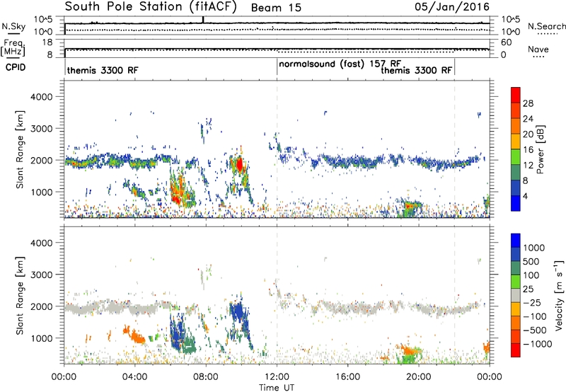The height and width of the screenshot is (392, 566).
Task: Click the red bottom segment of Velocity color bar
Action: 516,350
